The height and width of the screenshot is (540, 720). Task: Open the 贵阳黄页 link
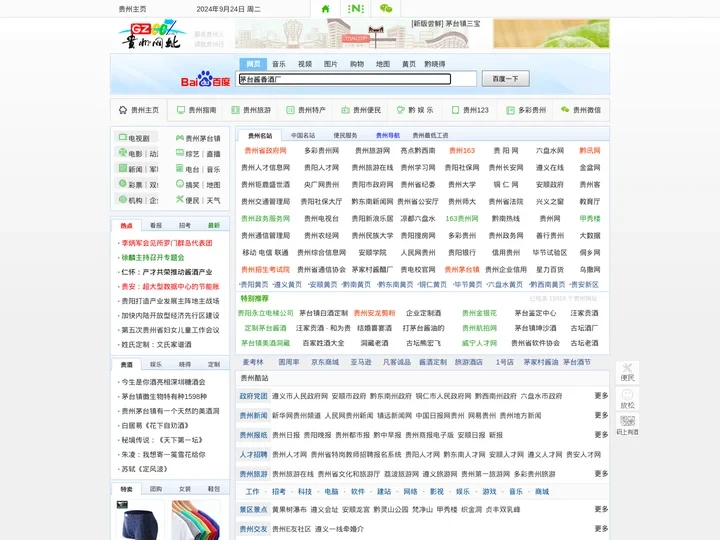(253, 285)
